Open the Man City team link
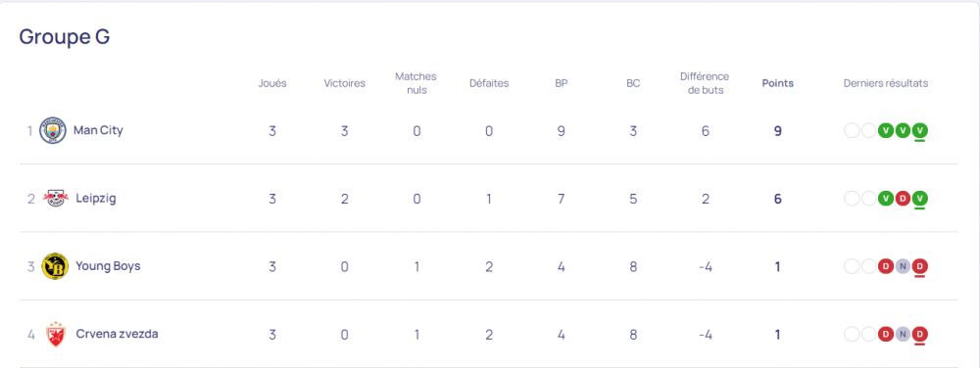The height and width of the screenshot is (368, 980). click(x=98, y=130)
